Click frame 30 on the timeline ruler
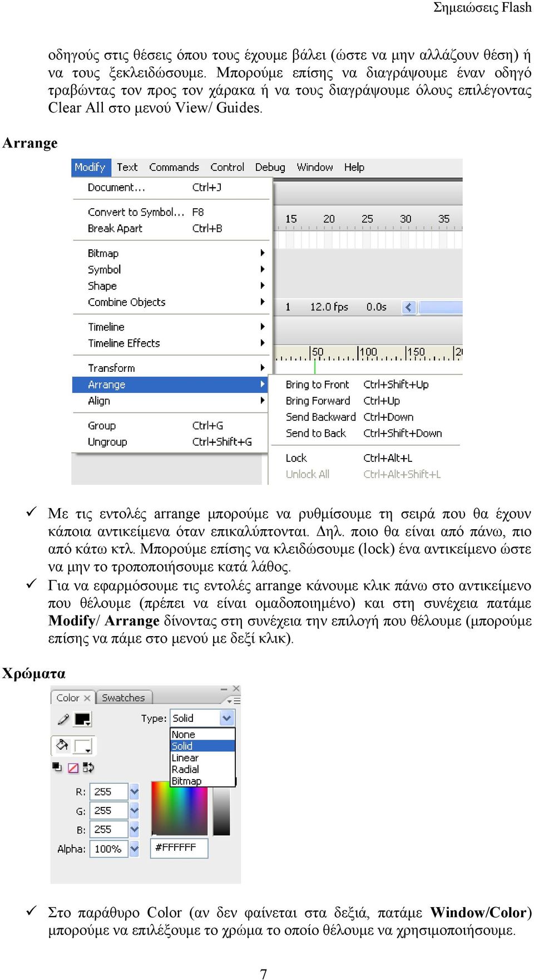Viewport: 534px width, 980px height. tap(406, 219)
